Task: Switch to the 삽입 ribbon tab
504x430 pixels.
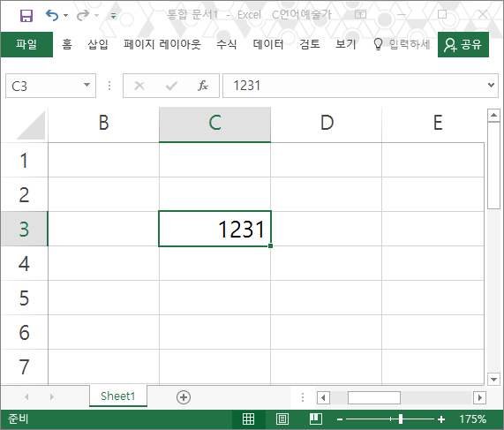Action: click(x=98, y=44)
